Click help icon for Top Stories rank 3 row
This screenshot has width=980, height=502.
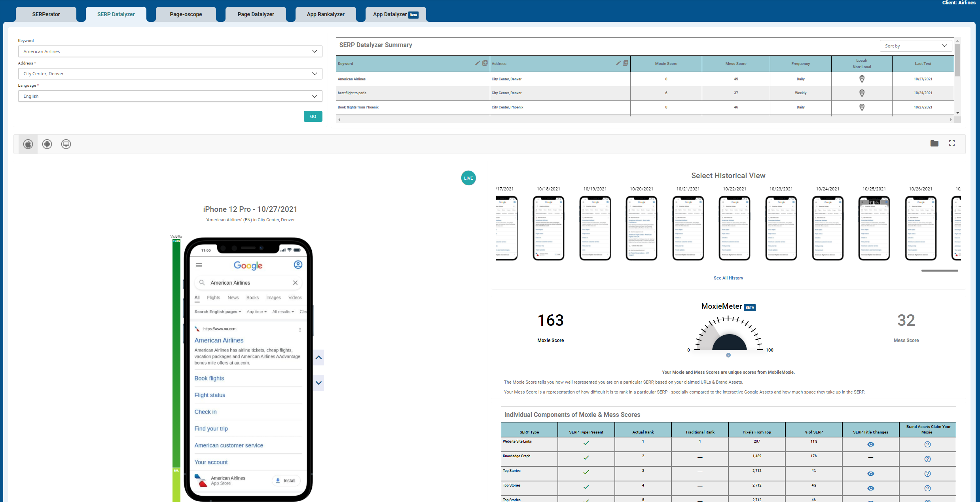point(927,474)
